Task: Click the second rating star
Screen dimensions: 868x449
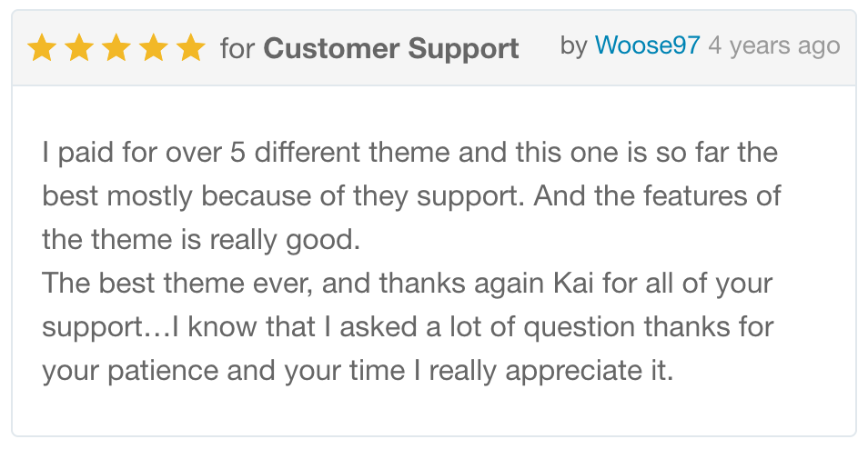Action: (x=79, y=47)
